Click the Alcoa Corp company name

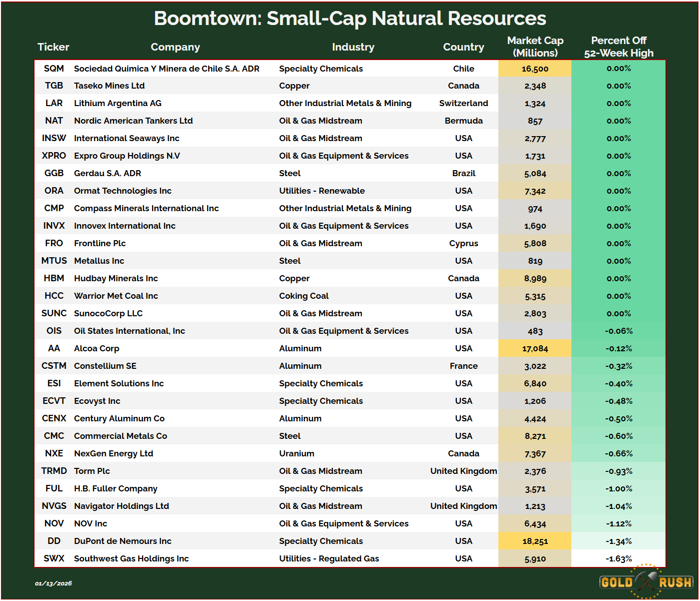[97, 348]
